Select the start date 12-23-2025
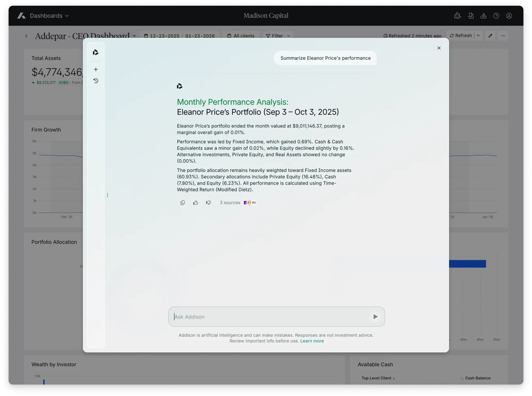This screenshot has width=532, height=396. tap(164, 36)
